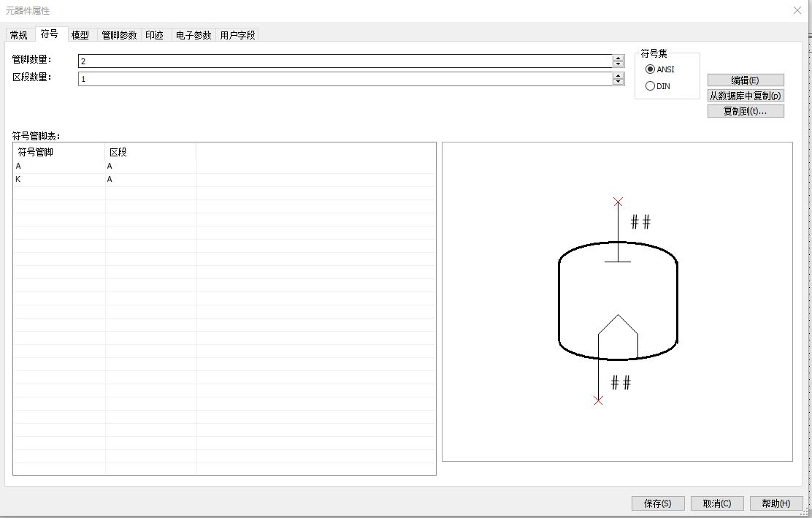
Task: Open the 印迹 tab
Action: click(154, 35)
